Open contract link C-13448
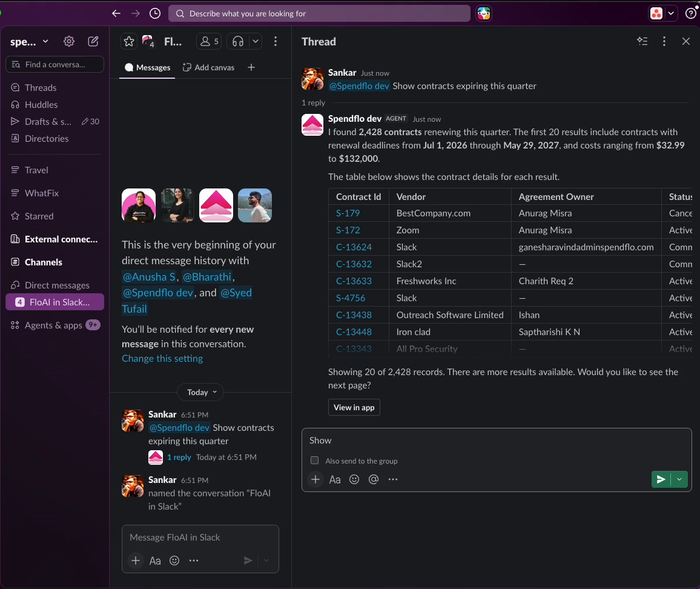The height and width of the screenshot is (589, 700). coord(354,332)
